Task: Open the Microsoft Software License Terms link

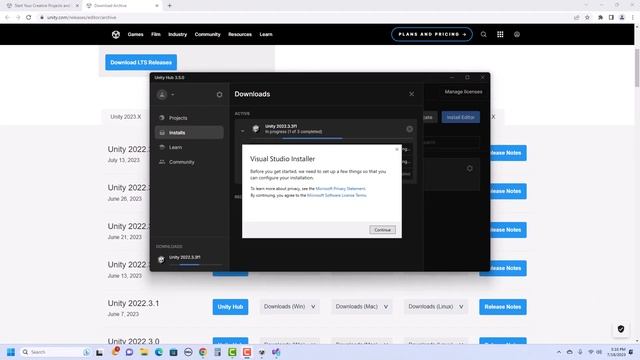Action: (337, 196)
